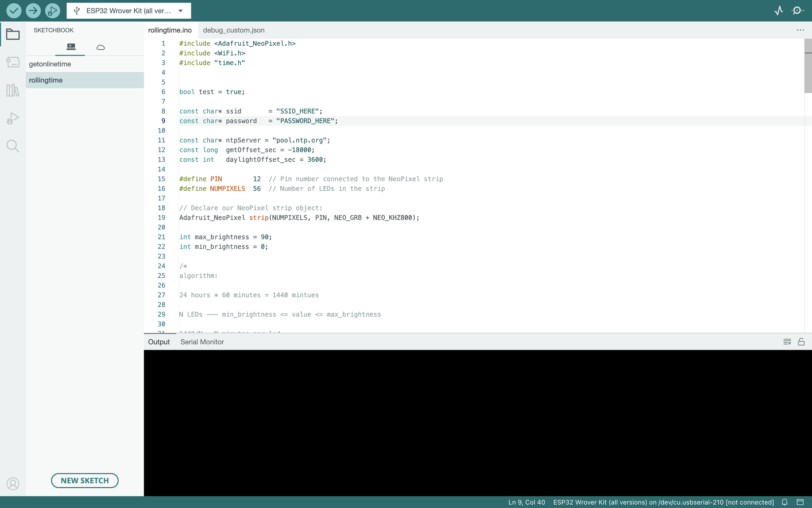Open Boards Manager in the sidebar
Viewport: 812px width, 508px height.
[13, 62]
